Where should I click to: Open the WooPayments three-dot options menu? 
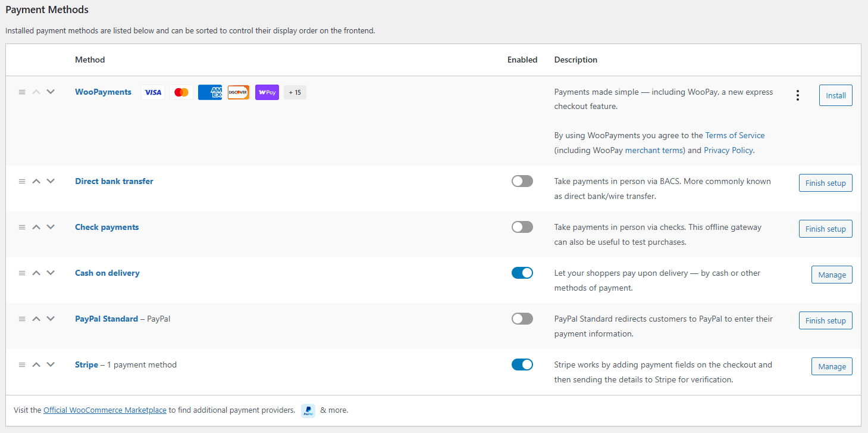(798, 95)
